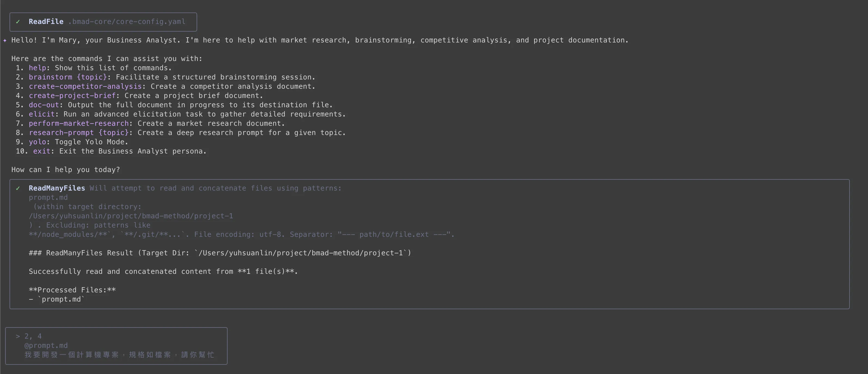
Task: Click the Chinese text line in the prompt input
Action: [x=119, y=355]
